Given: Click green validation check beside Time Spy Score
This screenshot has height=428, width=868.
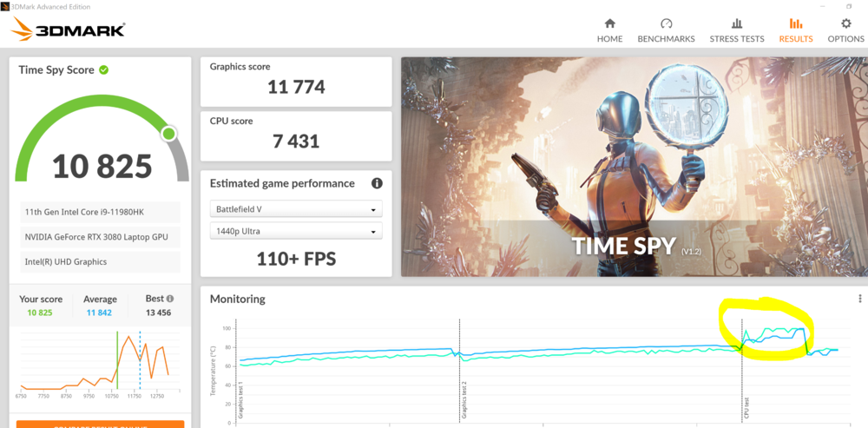Looking at the screenshot, I should pyautogui.click(x=104, y=69).
